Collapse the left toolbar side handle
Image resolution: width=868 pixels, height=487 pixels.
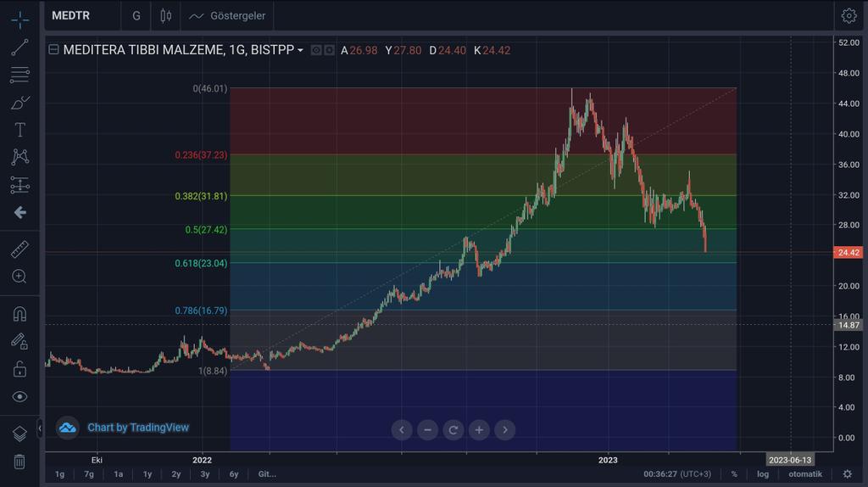click(x=40, y=428)
